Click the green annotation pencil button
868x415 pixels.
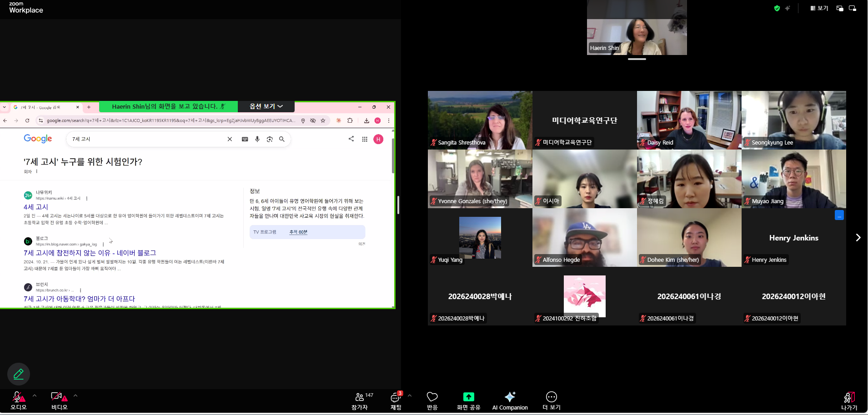click(x=19, y=374)
